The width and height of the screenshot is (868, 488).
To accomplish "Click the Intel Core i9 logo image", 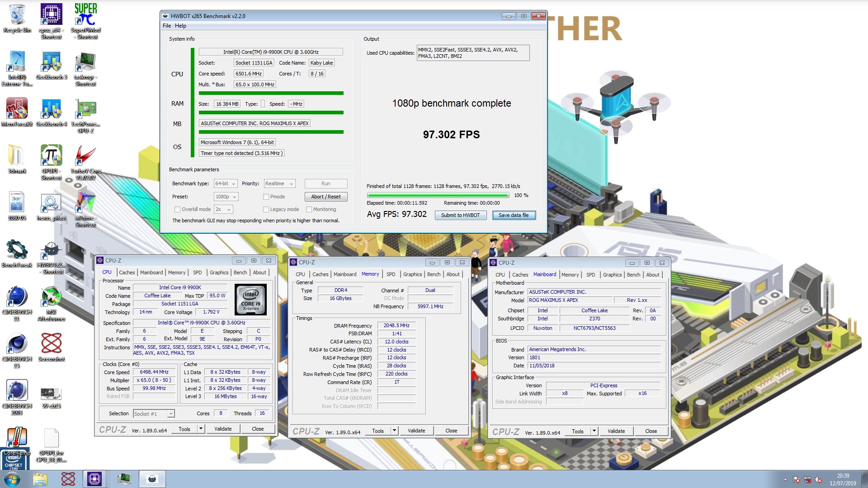I will (x=251, y=299).
